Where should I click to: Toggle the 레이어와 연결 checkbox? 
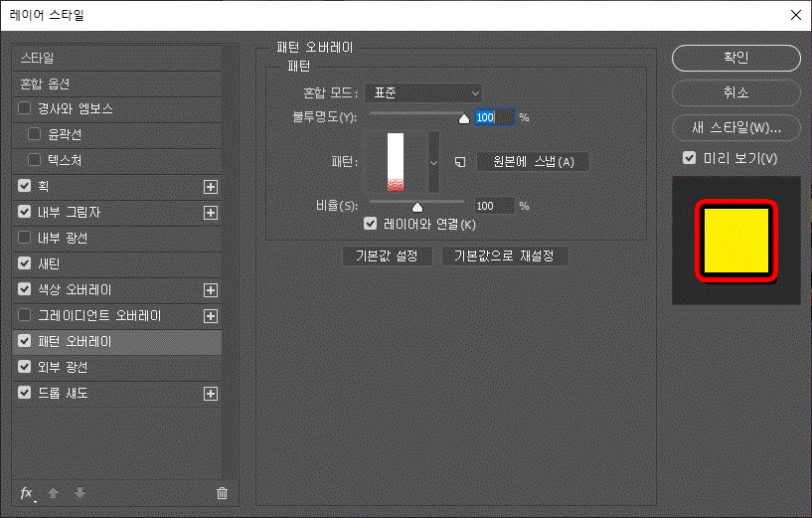coord(370,224)
